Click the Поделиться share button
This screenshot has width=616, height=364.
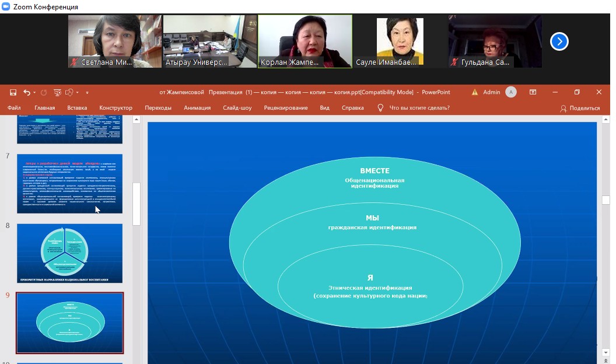[580, 108]
